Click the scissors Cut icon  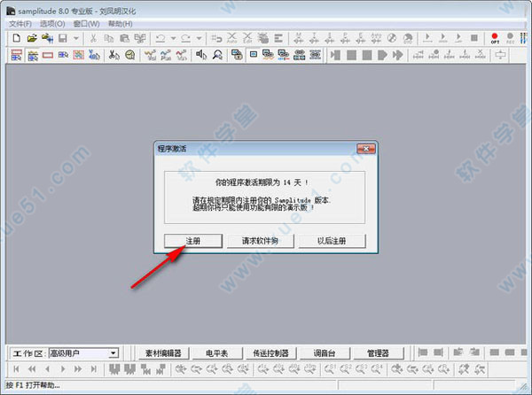pyautogui.click(x=93, y=38)
